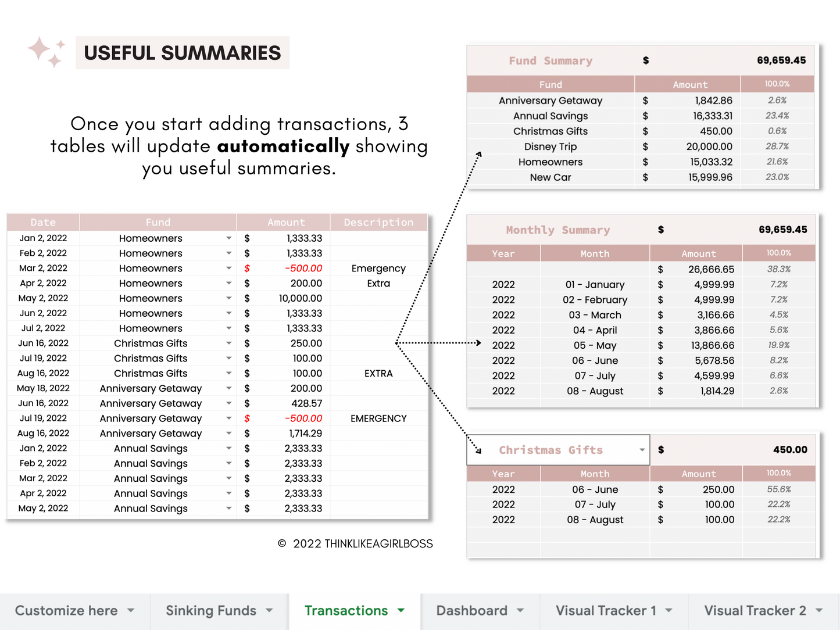The width and height of the screenshot is (840, 630).
Task: Expand the Fund dropdown on the Jan 2, 2022 Homeowners row
Action: click(229, 238)
